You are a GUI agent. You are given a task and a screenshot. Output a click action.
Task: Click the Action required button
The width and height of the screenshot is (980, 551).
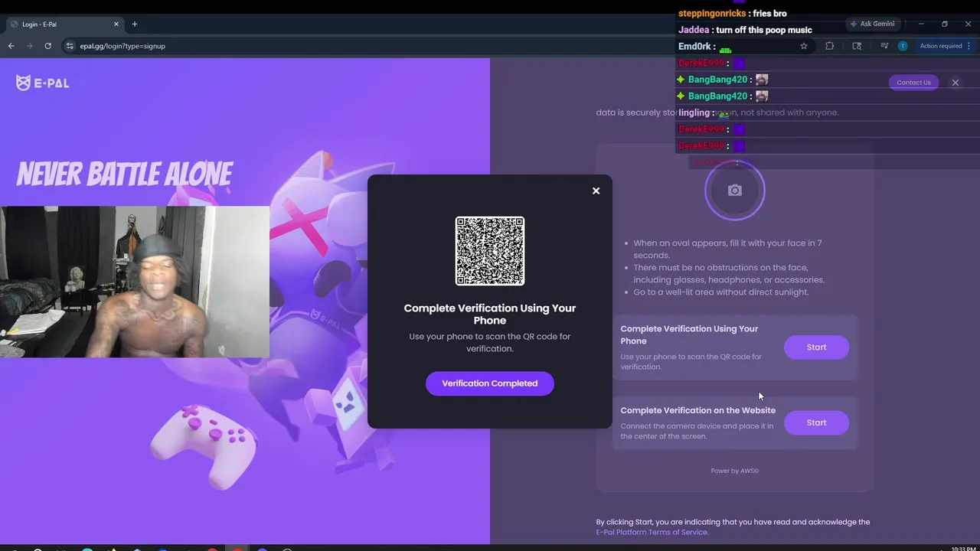945,46
